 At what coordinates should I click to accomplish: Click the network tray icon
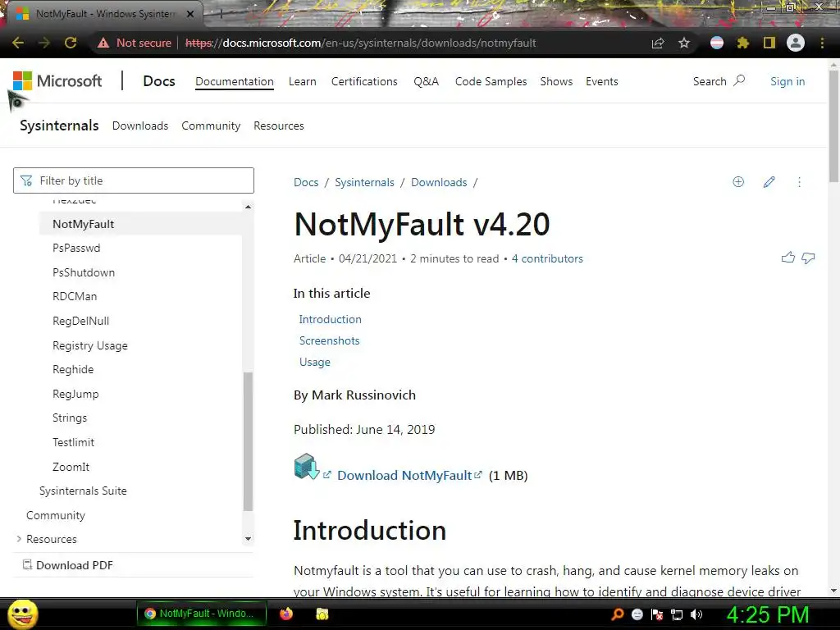[677, 614]
